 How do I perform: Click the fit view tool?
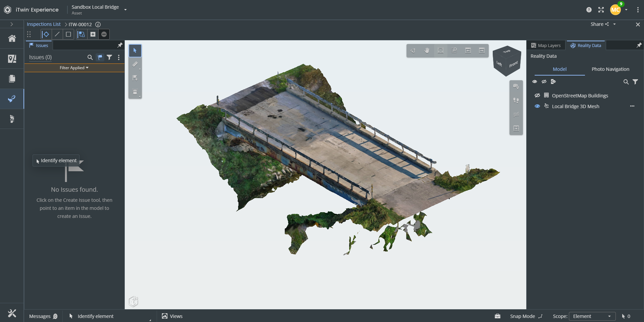[x=441, y=51]
